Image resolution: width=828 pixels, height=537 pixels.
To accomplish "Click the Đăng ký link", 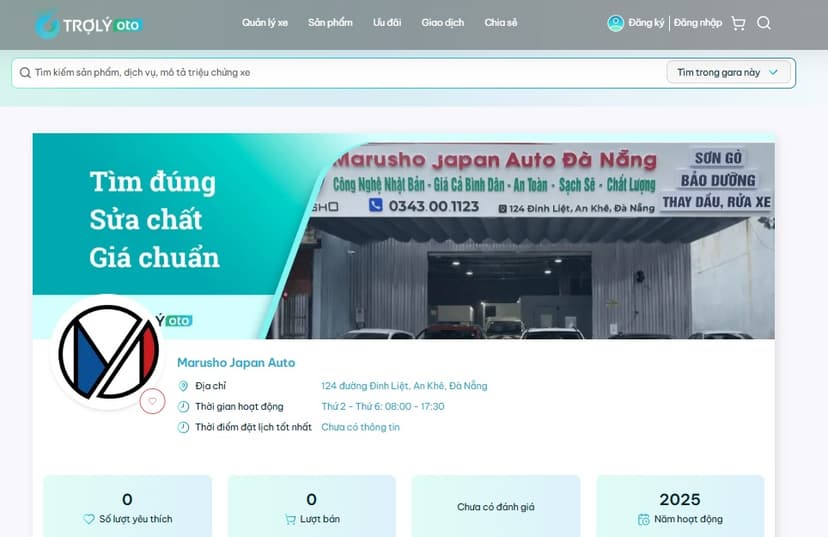I will (646, 23).
